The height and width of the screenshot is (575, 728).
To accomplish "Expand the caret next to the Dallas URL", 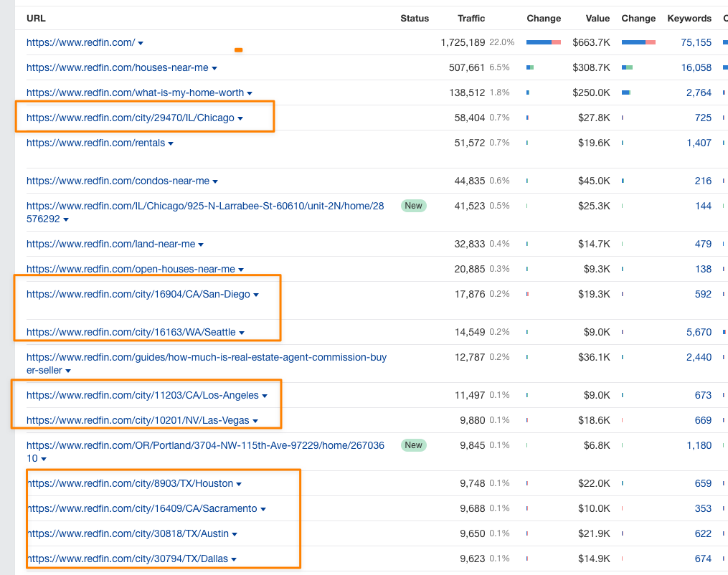I will (x=234, y=559).
